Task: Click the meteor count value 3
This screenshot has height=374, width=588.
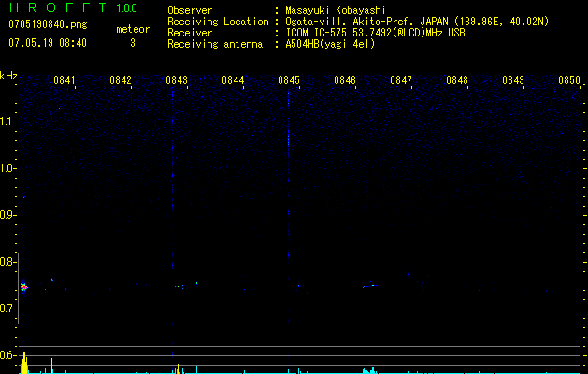Action: point(133,43)
